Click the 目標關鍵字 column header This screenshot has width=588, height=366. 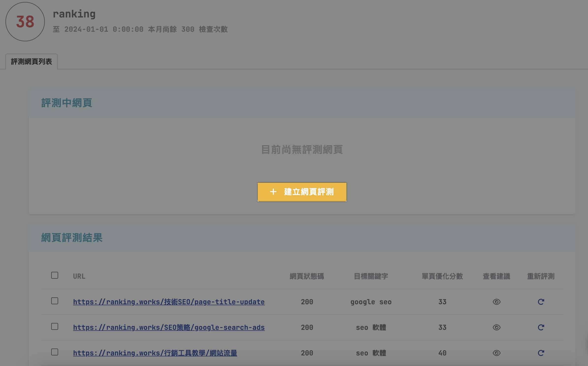(371, 276)
